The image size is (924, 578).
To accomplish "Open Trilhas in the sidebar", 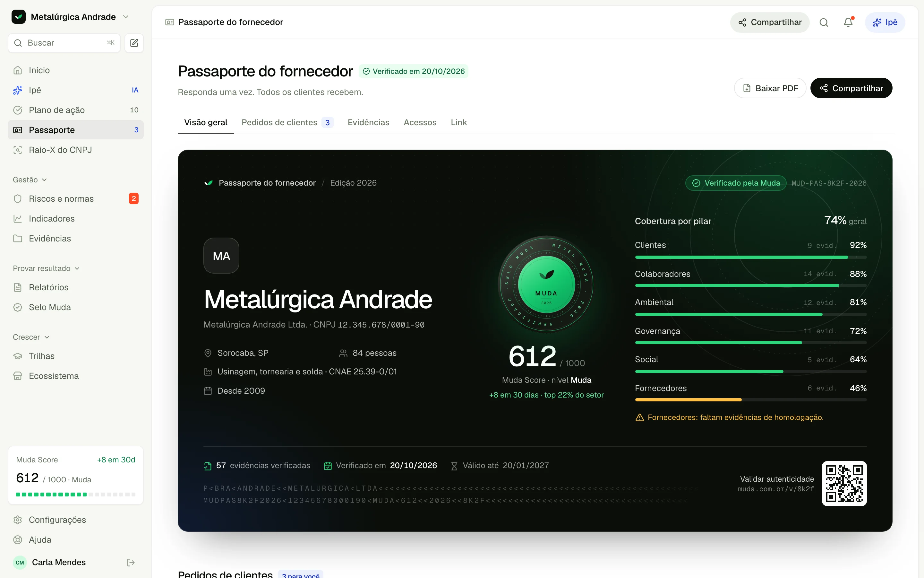I will (x=76, y=356).
